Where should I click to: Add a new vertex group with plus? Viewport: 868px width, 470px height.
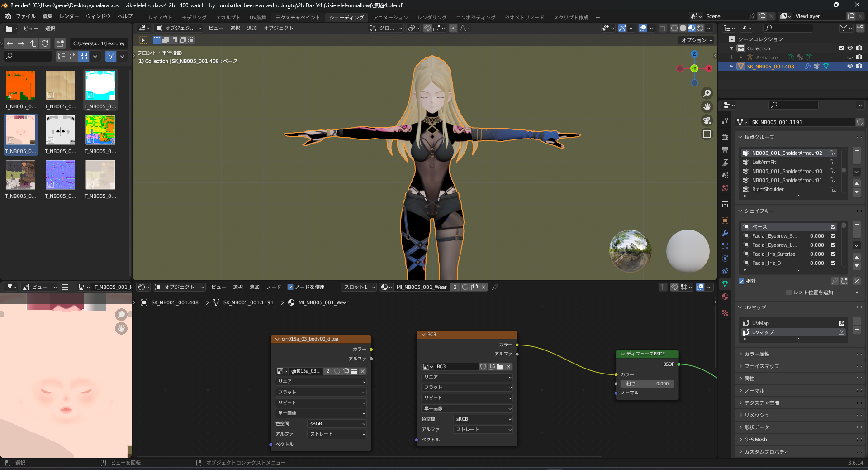857,151
